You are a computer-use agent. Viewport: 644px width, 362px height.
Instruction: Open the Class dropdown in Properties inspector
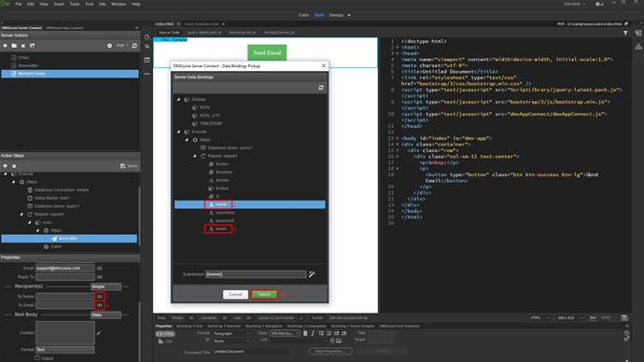coord(285,333)
